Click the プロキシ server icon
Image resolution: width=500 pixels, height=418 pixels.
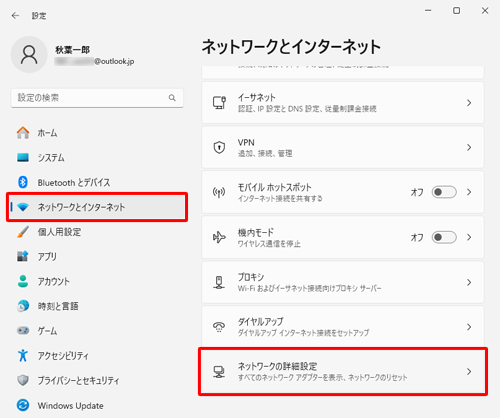[219, 282]
